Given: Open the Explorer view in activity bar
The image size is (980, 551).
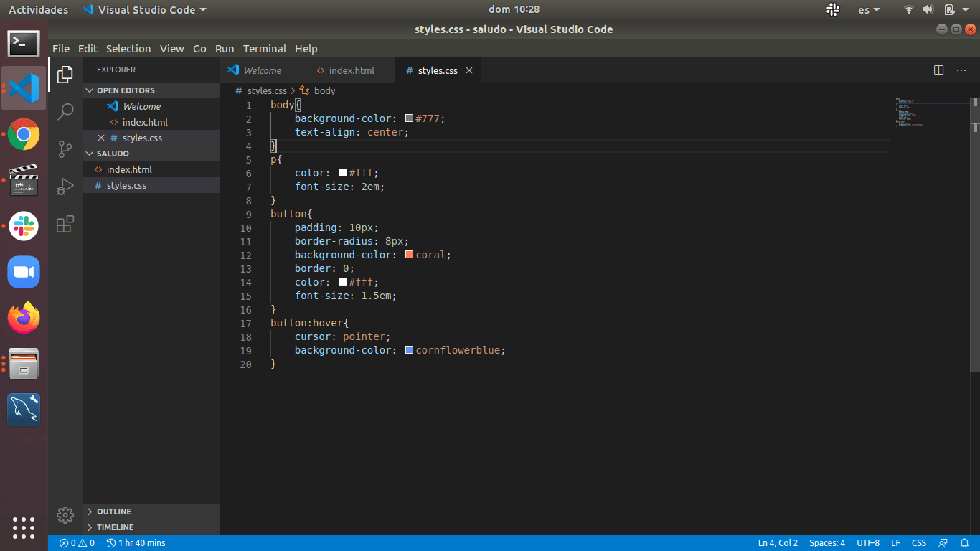Looking at the screenshot, I should (x=65, y=74).
